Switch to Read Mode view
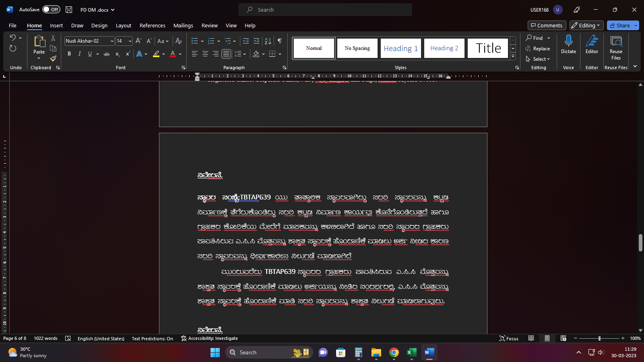Screen dimensions: 644x362 click(x=531, y=338)
